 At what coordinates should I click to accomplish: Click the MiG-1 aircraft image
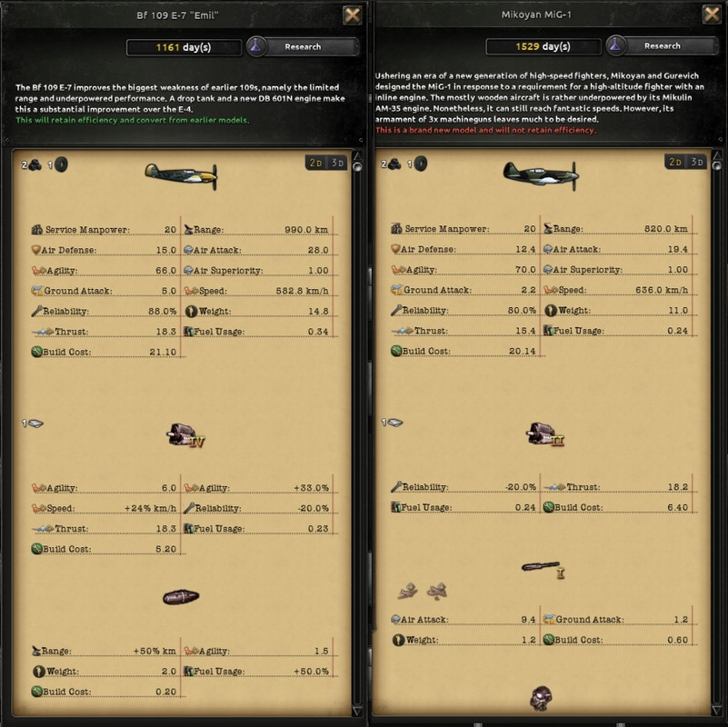[x=541, y=175]
